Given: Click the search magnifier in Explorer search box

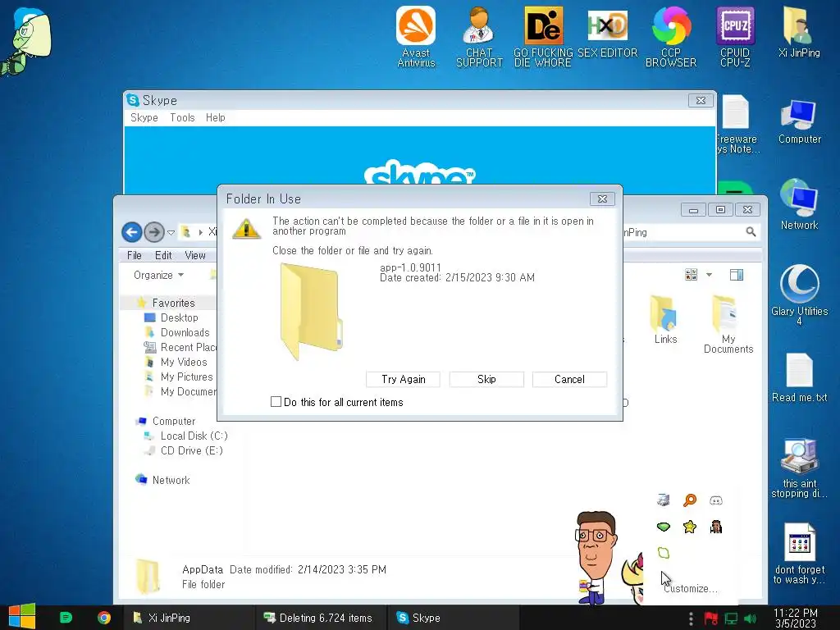Looking at the screenshot, I should [751, 231].
